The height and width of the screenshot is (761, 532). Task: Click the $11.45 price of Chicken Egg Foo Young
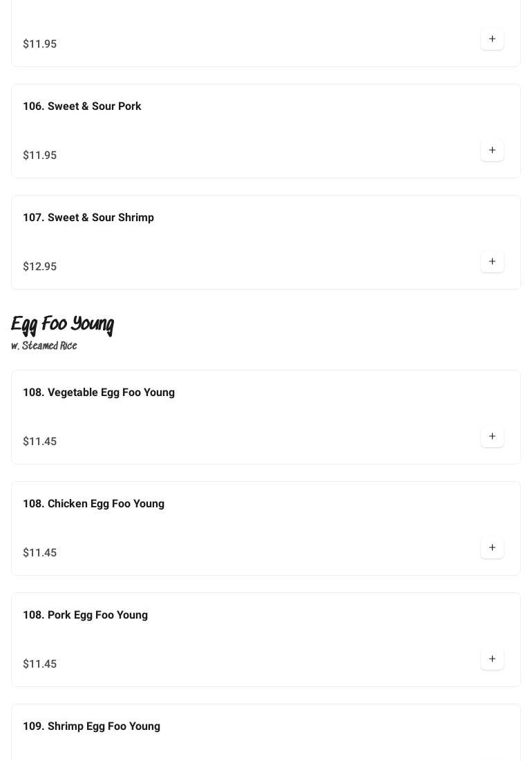pyautogui.click(x=39, y=553)
